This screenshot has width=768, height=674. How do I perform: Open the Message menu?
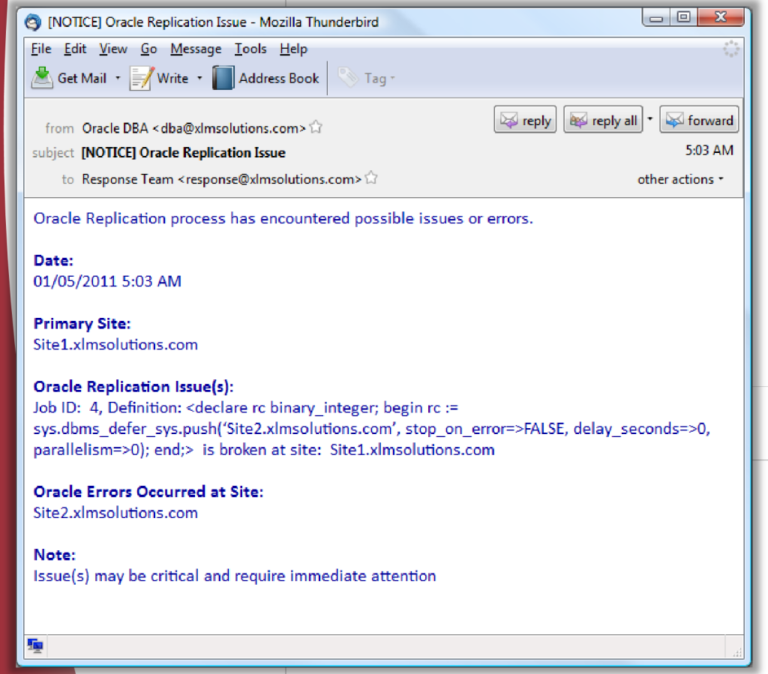(196, 49)
